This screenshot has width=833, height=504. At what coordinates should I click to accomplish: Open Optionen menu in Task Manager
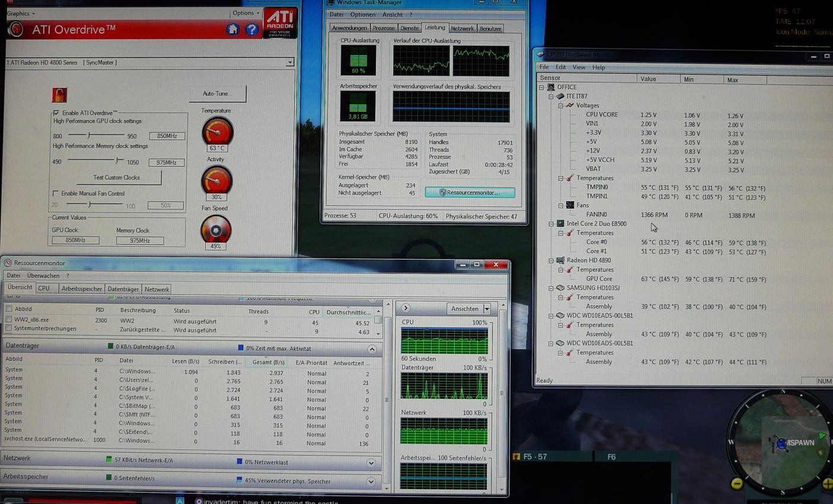coord(362,14)
